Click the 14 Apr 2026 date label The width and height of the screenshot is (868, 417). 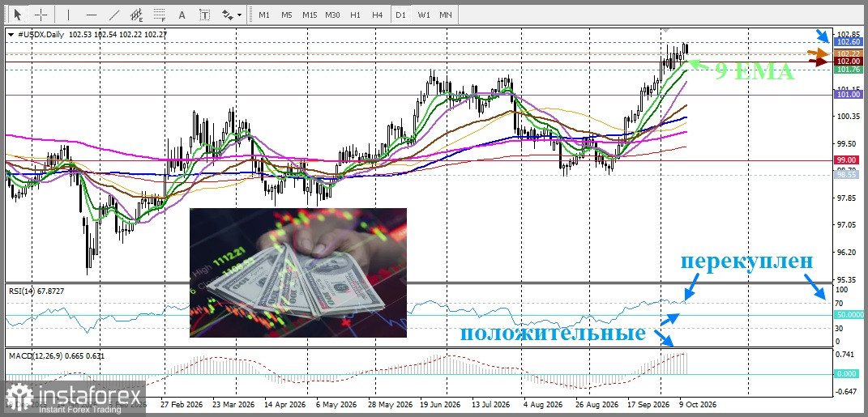coord(287,404)
